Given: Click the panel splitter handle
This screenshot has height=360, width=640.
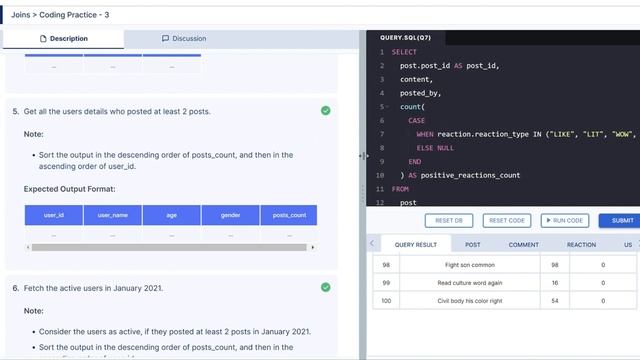Looking at the screenshot, I should click(363, 156).
